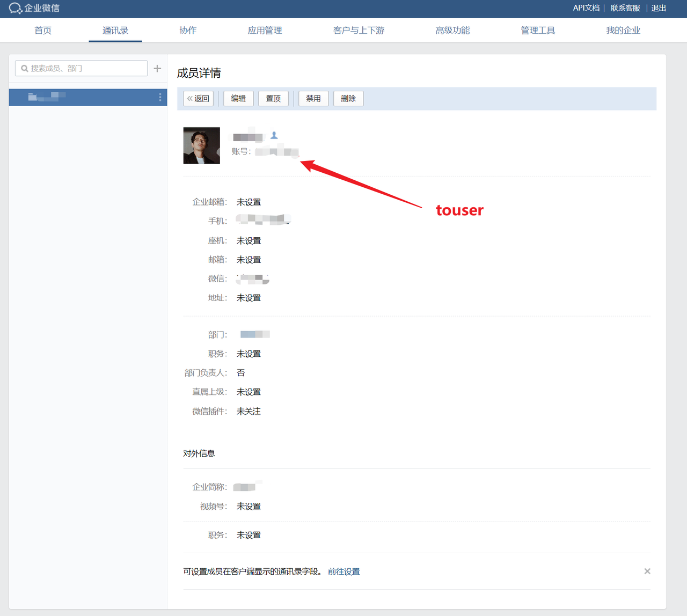Focus the 搜索成员、部门 search field

pos(82,68)
